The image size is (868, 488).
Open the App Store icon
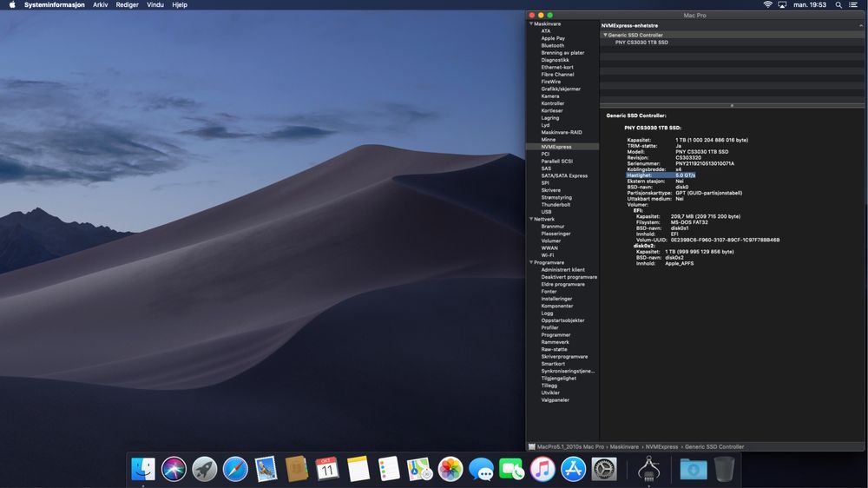point(573,469)
